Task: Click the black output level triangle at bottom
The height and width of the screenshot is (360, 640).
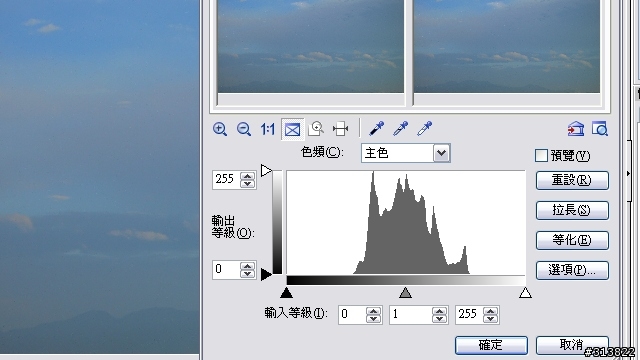Action: [267, 274]
